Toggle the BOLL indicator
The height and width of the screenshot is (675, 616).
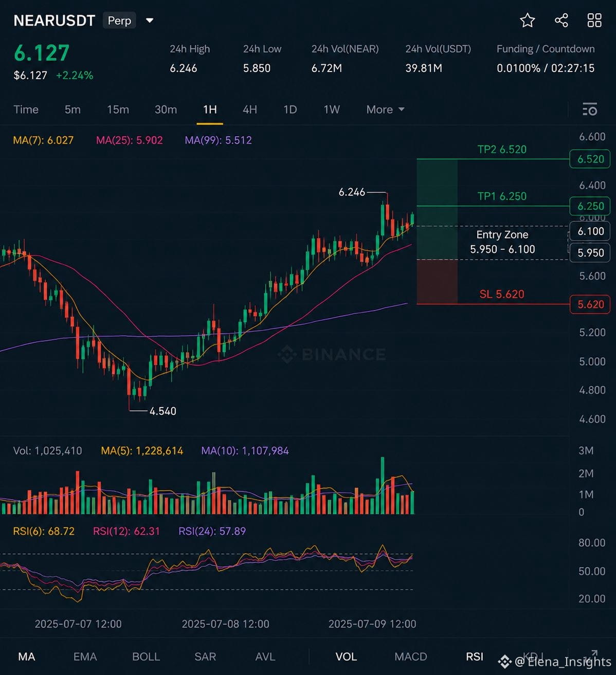(146, 656)
